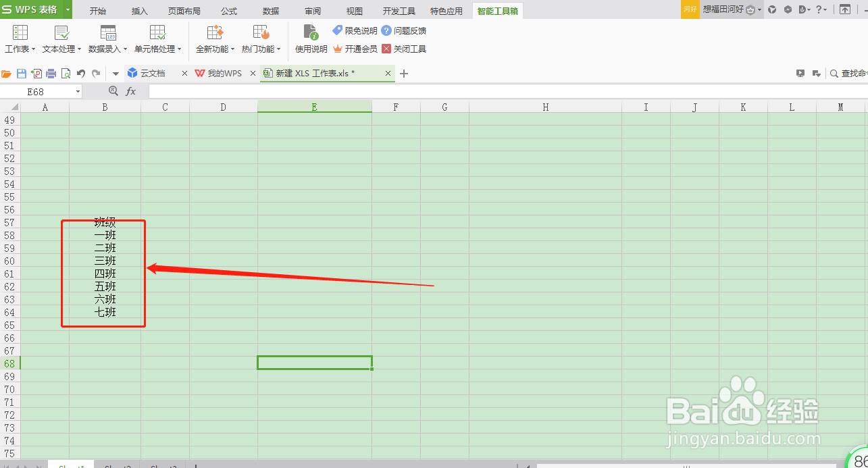Open the 插入 ribbon tab

pos(140,11)
